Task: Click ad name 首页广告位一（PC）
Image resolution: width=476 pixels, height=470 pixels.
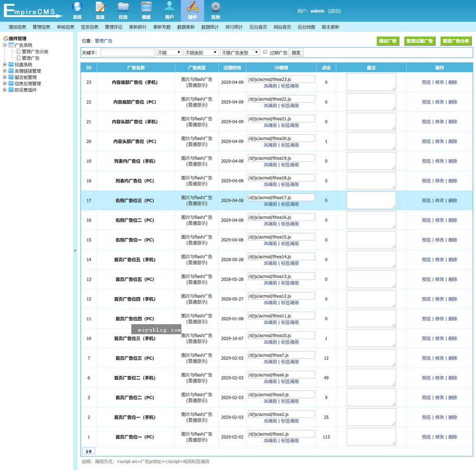Action: (x=135, y=437)
